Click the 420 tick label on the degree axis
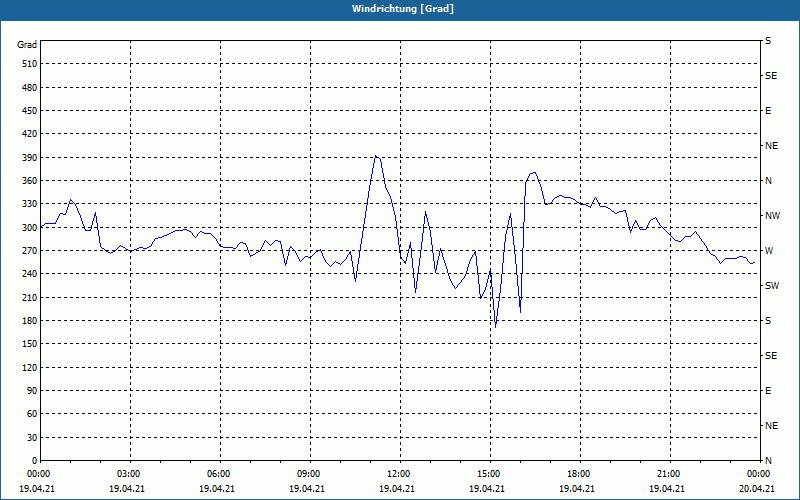The image size is (800, 500). 30,134
